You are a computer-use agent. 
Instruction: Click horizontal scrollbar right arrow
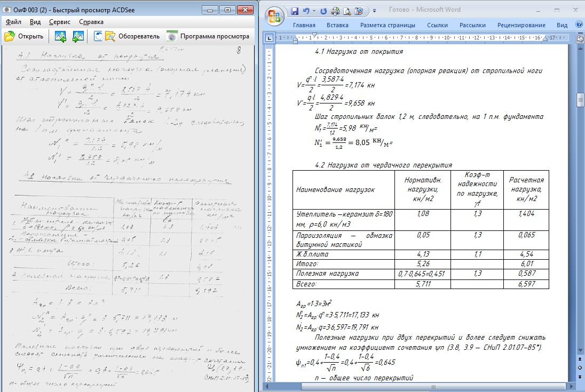[572, 387]
